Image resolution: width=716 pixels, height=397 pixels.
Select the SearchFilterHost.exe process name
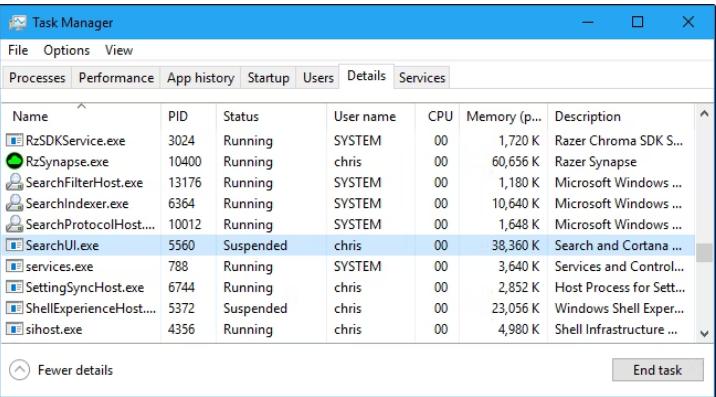(84, 183)
